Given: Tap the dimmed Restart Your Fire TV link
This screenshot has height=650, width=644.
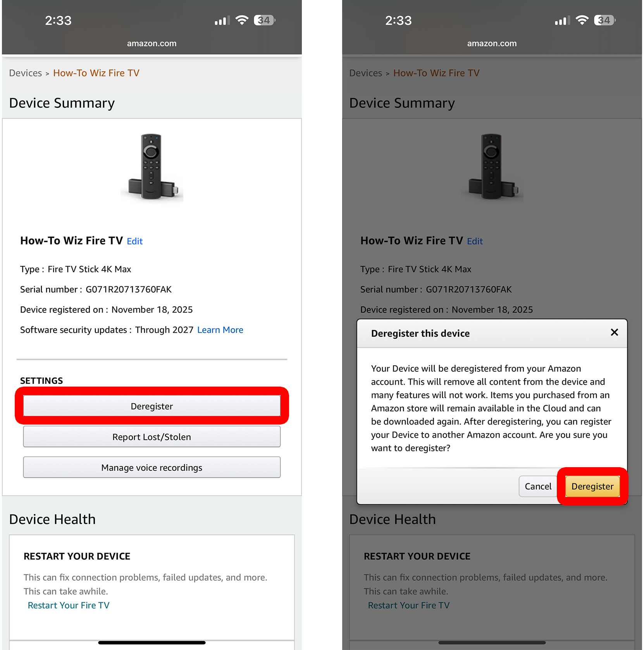Looking at the screenshot, I should tap(408, 605).
